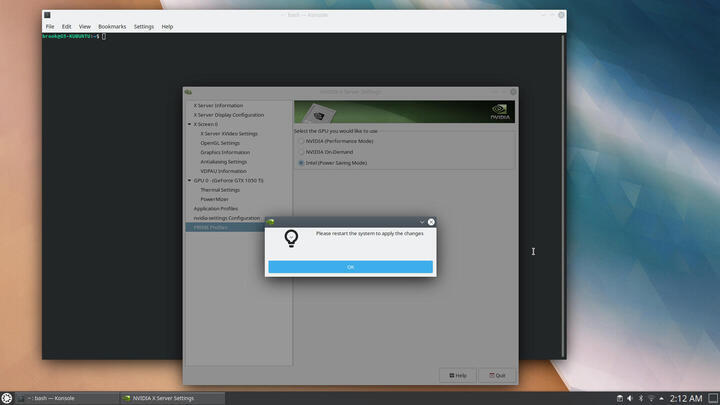Close the restart notice dialog
The height and width of the screenshot is (405, 720).
point(431,222)
